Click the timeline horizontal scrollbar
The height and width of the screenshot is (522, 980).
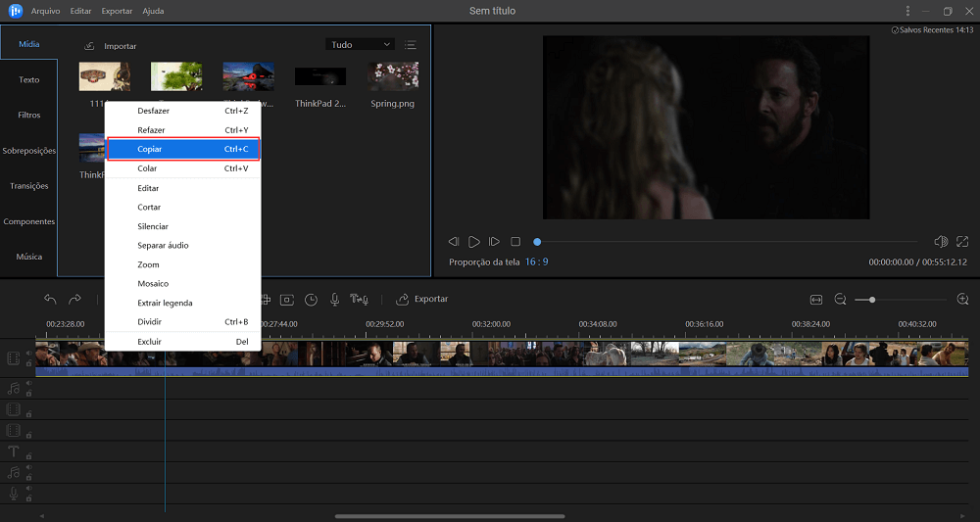450,516
